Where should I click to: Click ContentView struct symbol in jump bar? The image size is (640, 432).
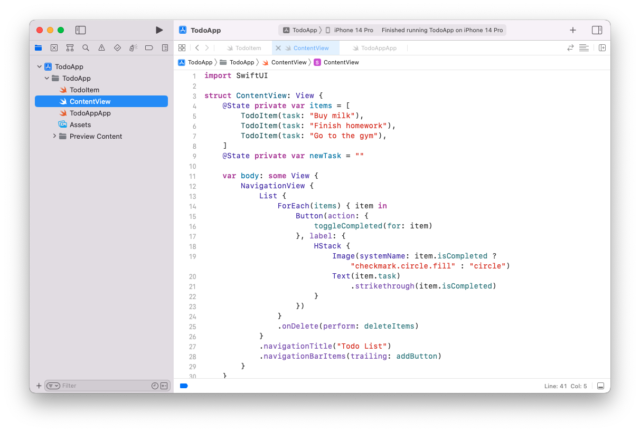point(337,62)
